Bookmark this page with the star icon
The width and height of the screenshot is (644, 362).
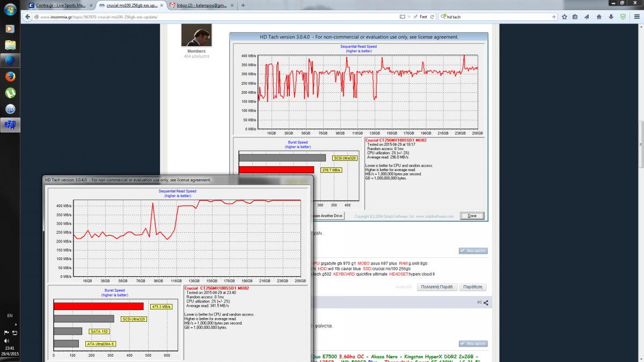tap(565, 17)
